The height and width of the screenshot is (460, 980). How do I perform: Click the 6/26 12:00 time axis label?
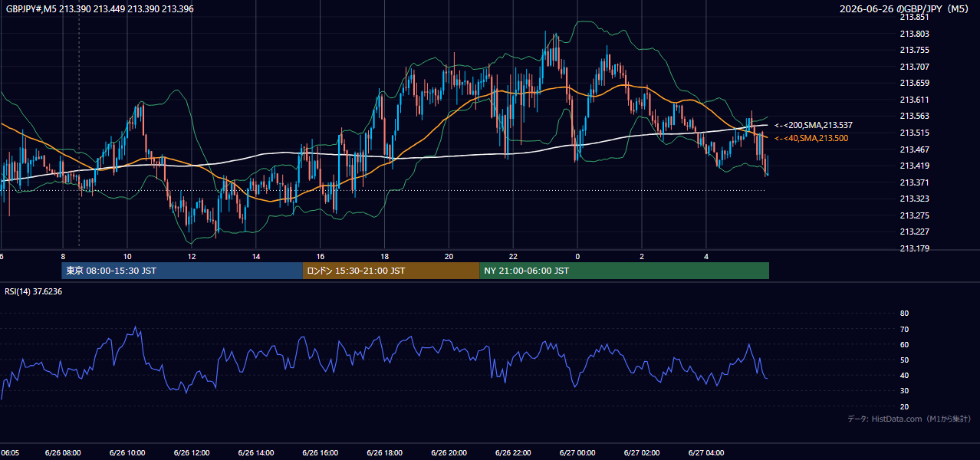[x=192, y=453]
